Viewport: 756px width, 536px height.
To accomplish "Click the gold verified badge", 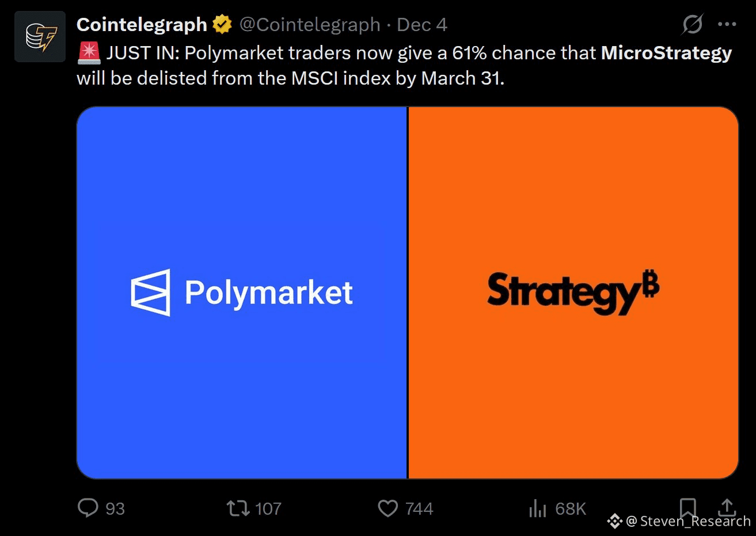I will pos(222,25).
